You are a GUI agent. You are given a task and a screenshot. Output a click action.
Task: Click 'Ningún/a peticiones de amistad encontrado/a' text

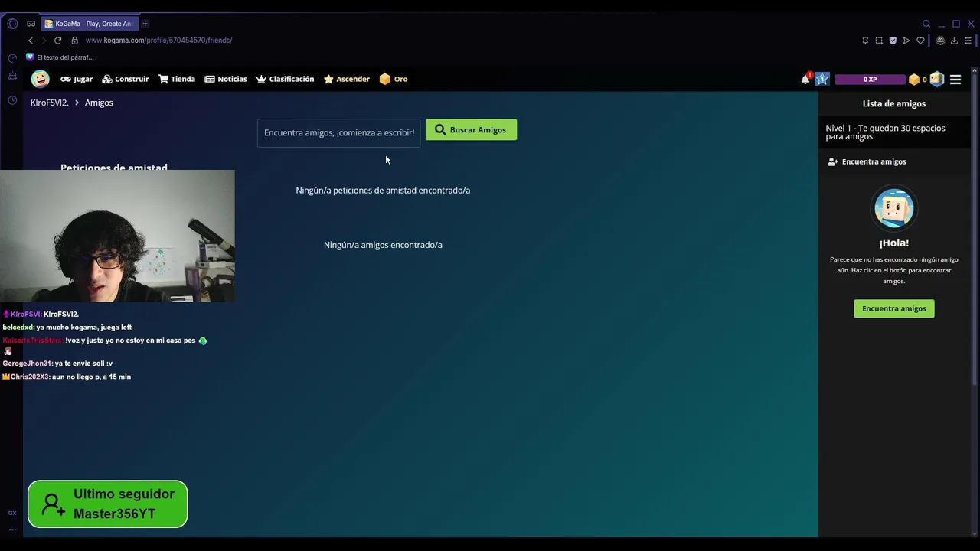[383, 190]
